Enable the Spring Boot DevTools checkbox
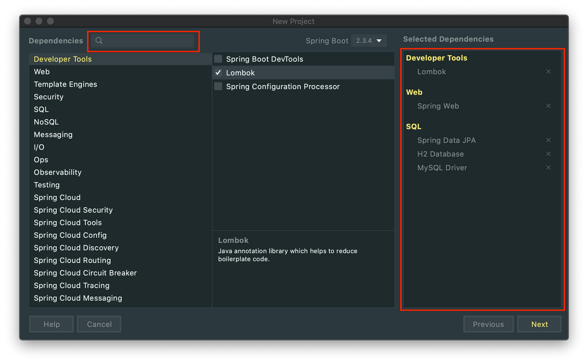588x364 pixels. click(218, 59)
